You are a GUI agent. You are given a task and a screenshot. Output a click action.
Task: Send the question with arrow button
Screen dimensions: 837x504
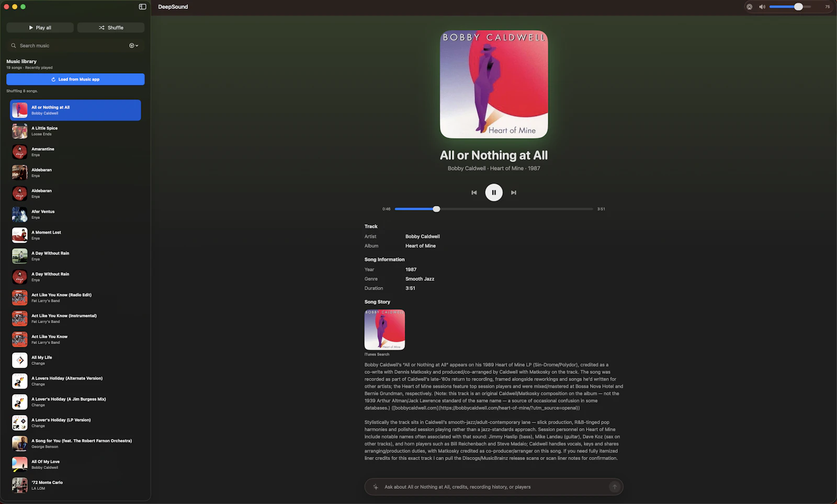pyautogui.click(x=615, y=487)
